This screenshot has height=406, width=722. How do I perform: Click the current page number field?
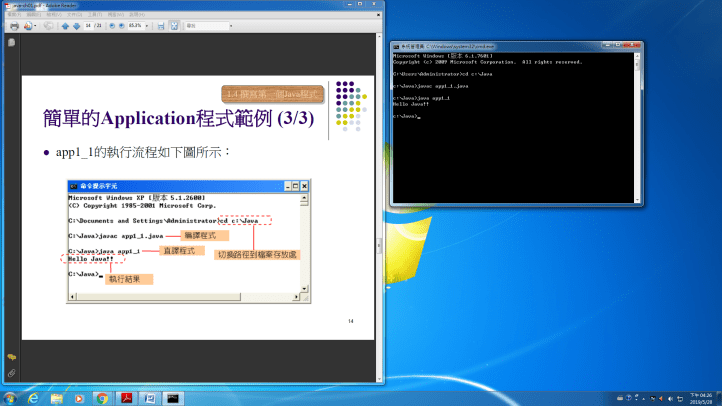[89, 26]
